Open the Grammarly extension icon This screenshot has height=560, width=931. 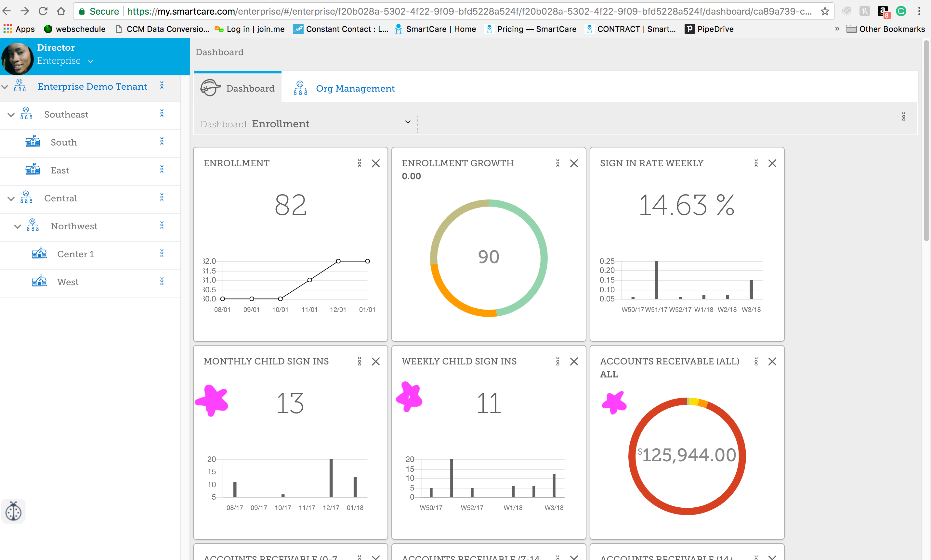(x=901, y=11)
